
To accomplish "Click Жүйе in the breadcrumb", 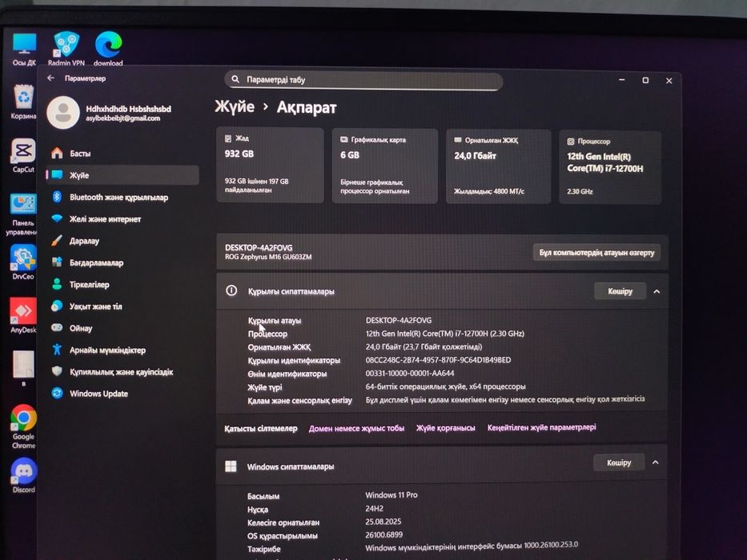I will [235, 106].
